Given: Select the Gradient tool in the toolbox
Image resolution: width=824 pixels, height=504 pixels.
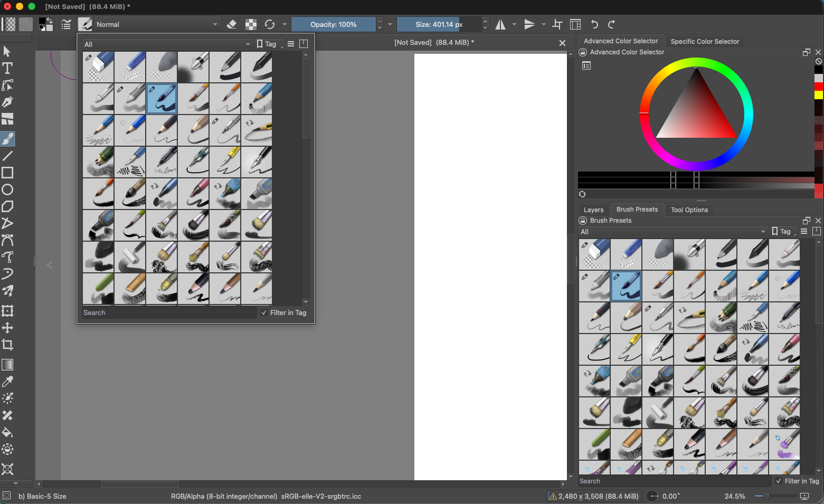Looking at the screenshot, I should 7,365.
